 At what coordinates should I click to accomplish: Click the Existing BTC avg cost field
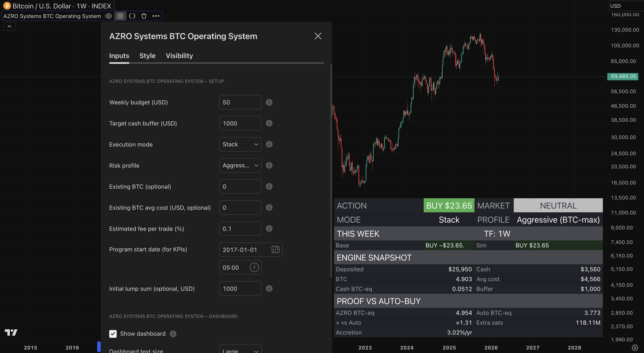240,208
